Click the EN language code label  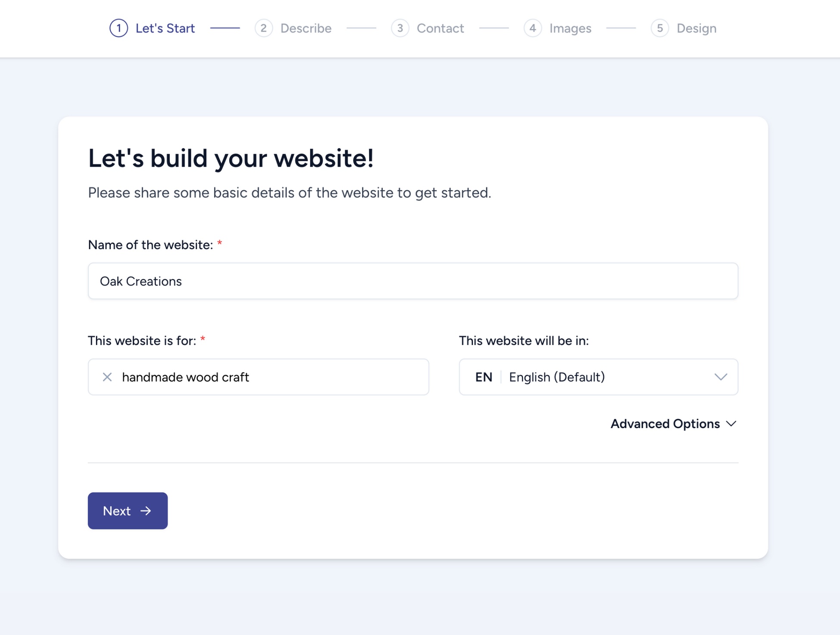pos(484,377)
